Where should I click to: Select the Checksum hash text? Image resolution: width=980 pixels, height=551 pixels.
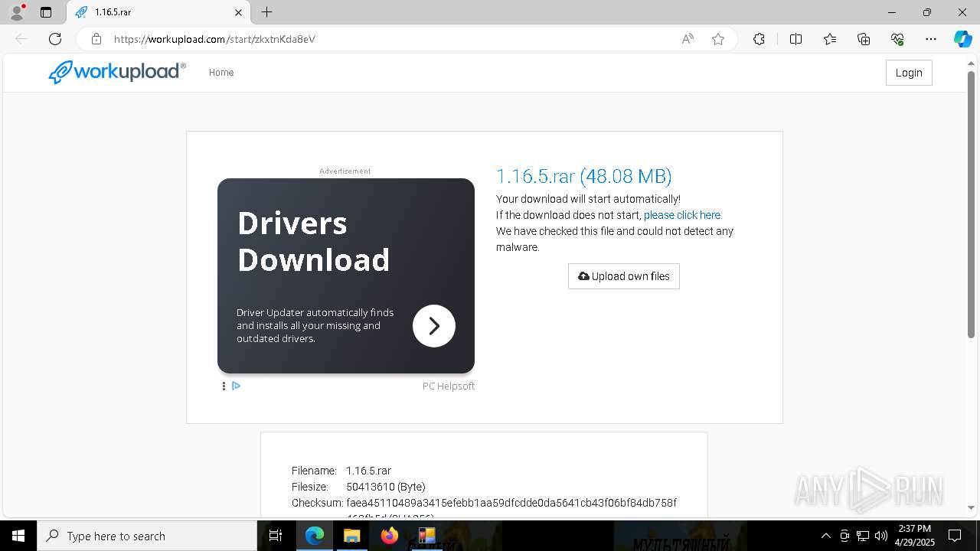pyautogui.click(x=511, y=503)
